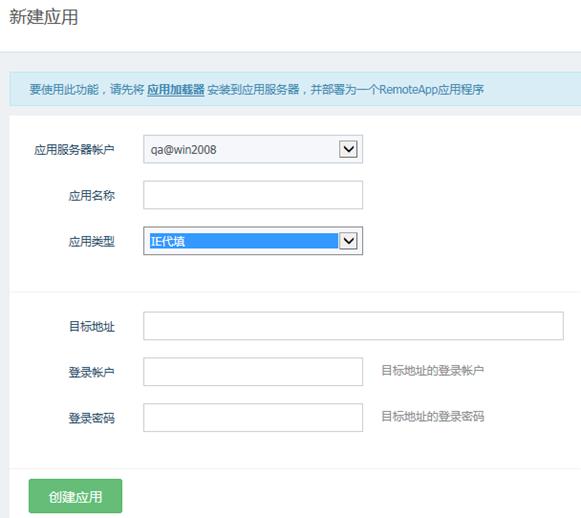
Task: Click the 目标地址 field label
Action: point(92,326)
